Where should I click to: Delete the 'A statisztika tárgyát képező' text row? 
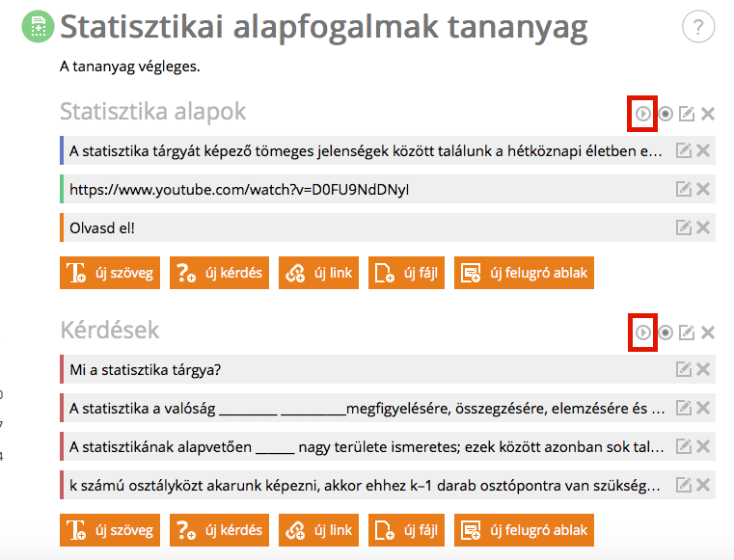703,150
